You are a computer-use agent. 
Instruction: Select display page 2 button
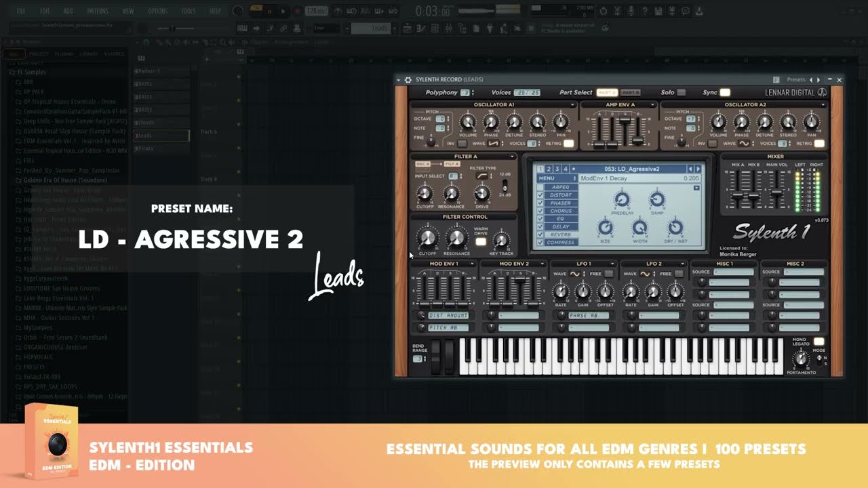tap(549, 169)
